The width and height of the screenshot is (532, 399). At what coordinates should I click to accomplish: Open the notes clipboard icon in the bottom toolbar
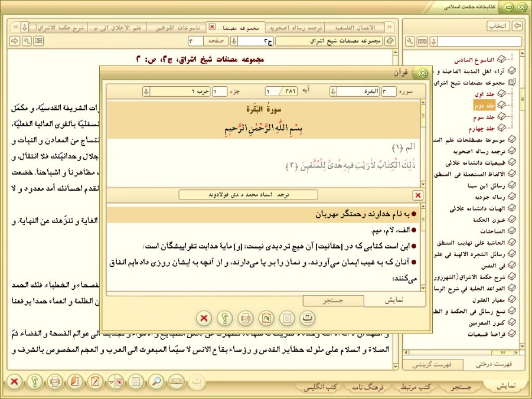[x=95, y=382]
